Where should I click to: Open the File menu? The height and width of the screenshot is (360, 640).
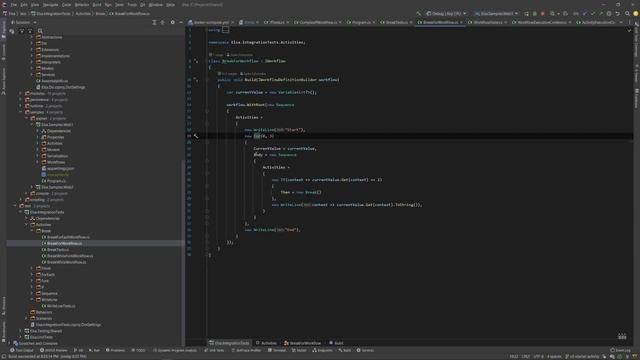coord(13,5)
